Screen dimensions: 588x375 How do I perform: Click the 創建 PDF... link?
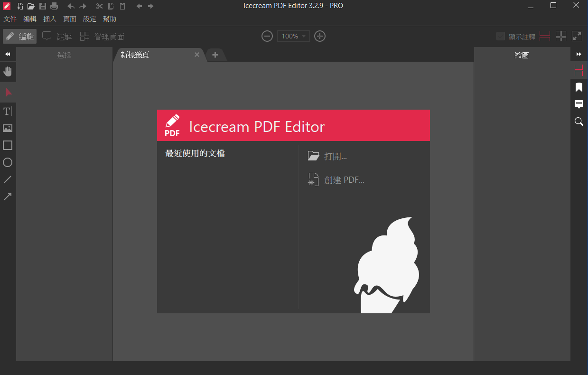click(x=336, y=180)
